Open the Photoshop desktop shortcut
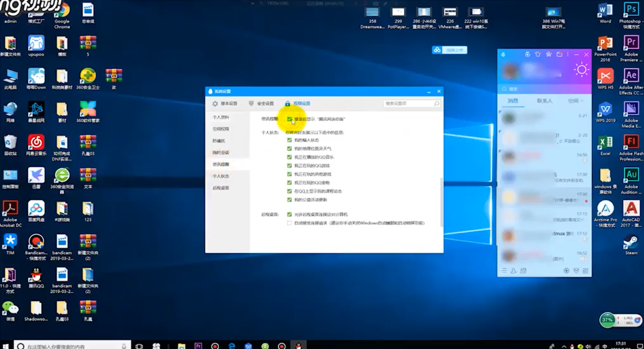This screenshot has height=349, width=644. point(631,15)
